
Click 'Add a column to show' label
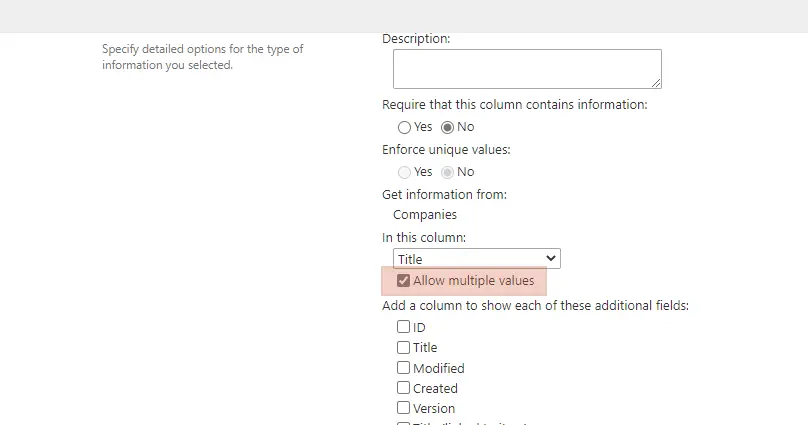(535, 306)
